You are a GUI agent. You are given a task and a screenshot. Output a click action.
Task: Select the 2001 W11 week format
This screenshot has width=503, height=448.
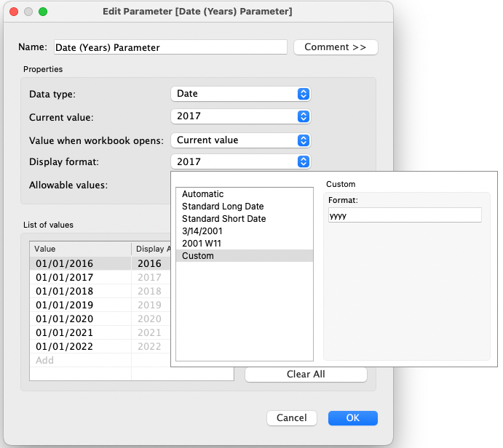coord(203,244)
